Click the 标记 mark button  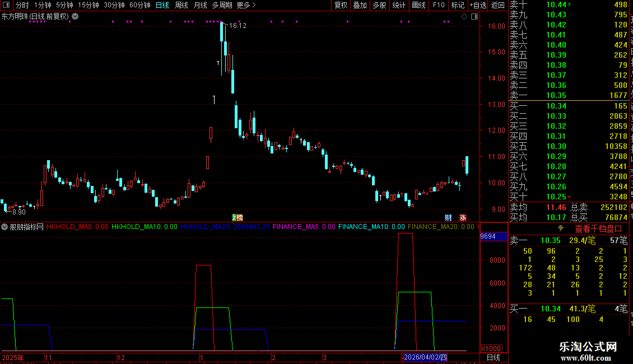coord(458,5)
